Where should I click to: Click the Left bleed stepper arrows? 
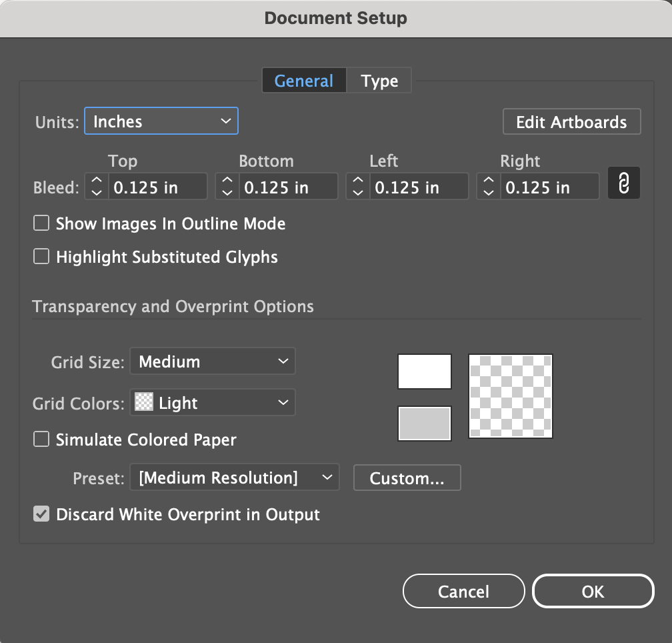click(358, 187)
